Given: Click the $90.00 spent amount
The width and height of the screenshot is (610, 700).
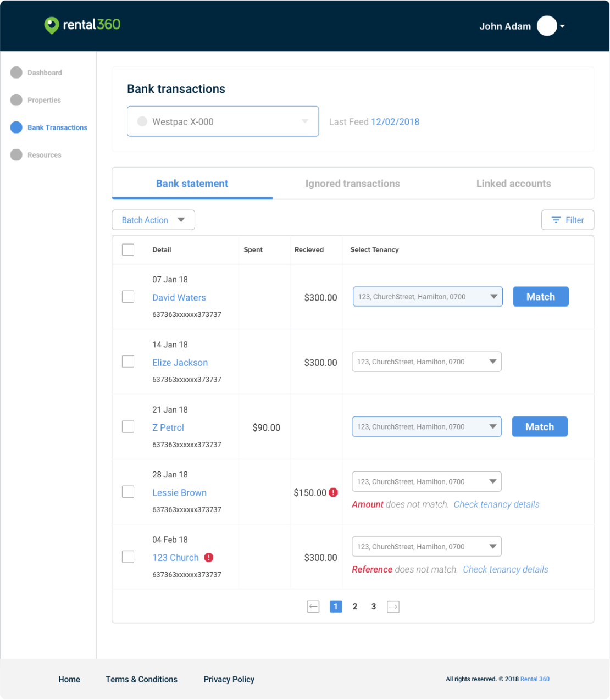Looking at the screenshot, I should coord(266,427).
